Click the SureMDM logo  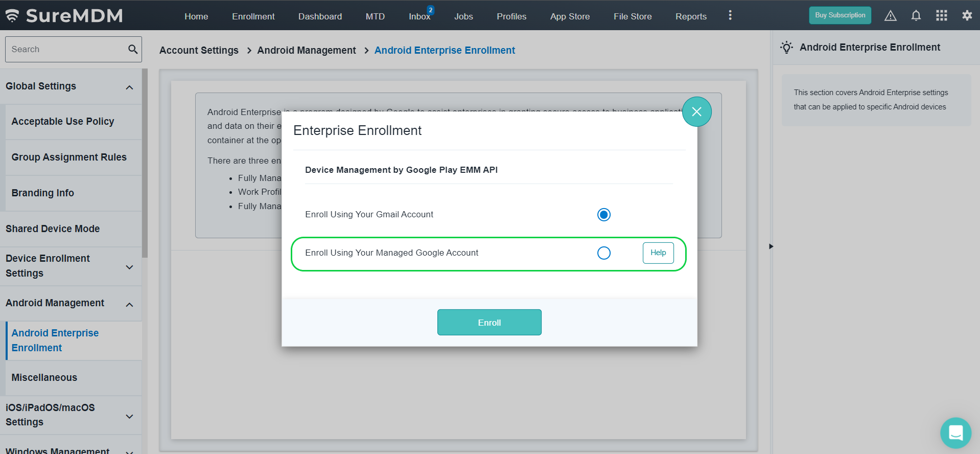tap(64, 15)
